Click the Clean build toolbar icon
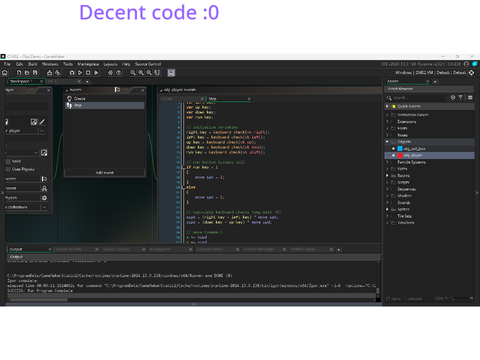 coord(96,73)
